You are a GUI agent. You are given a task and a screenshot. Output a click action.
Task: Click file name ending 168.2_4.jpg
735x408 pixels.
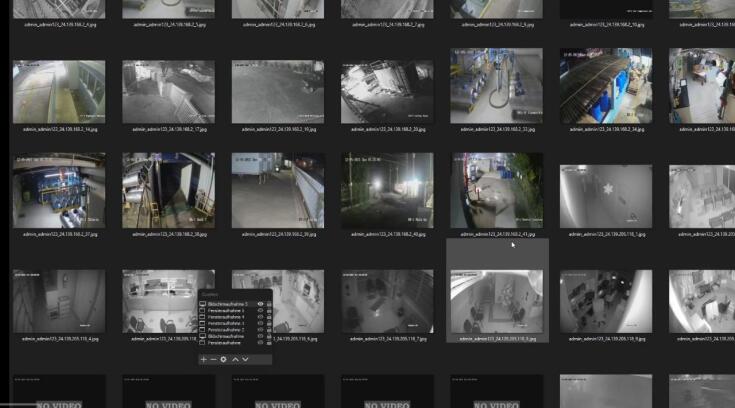(x=59, y=24)
